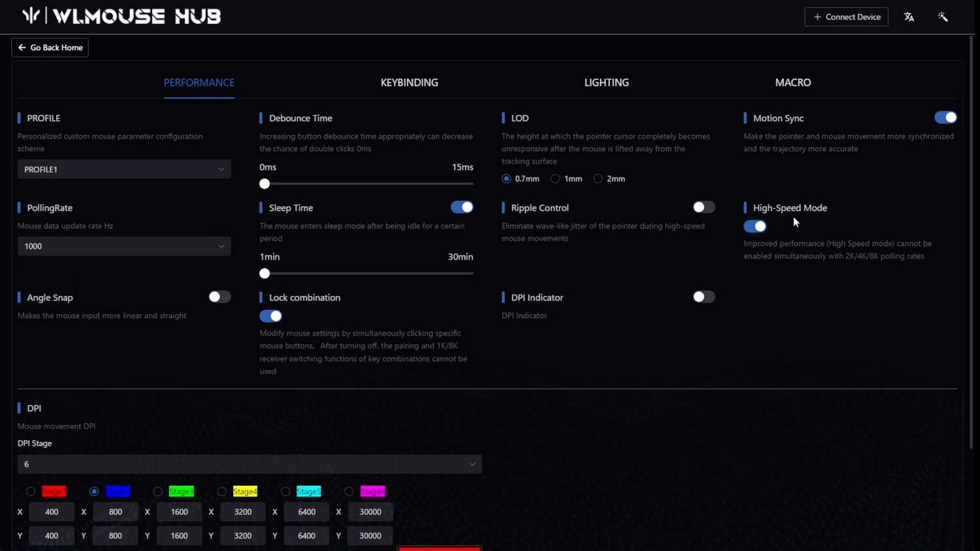
Task: Select the Stage3 DPI radio button
Action: pyautogui.click(x=157, y=492)
